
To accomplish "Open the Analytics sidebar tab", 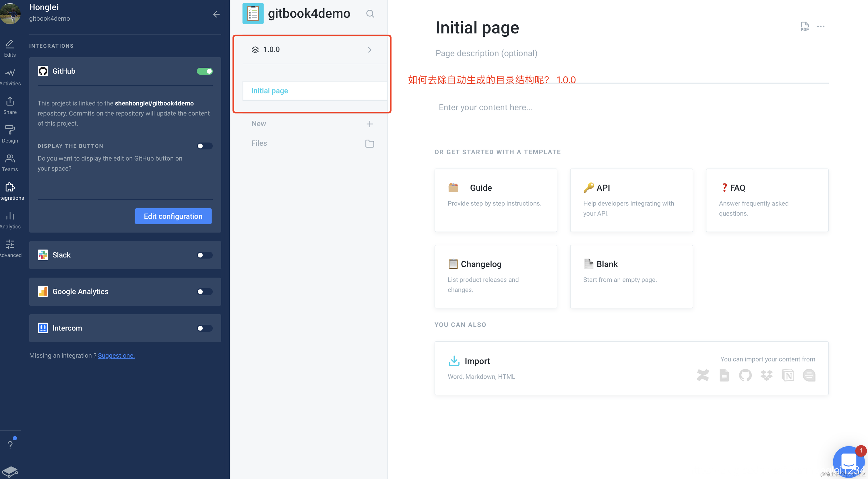I will tap(10, 220).
